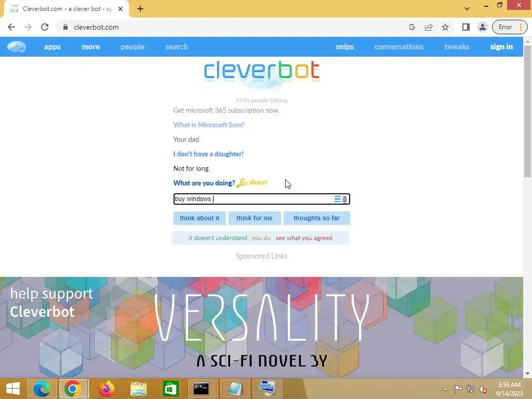The image size is (532, 399).
Task: Click the message 'Your dad.'
Action: point(187,139)
